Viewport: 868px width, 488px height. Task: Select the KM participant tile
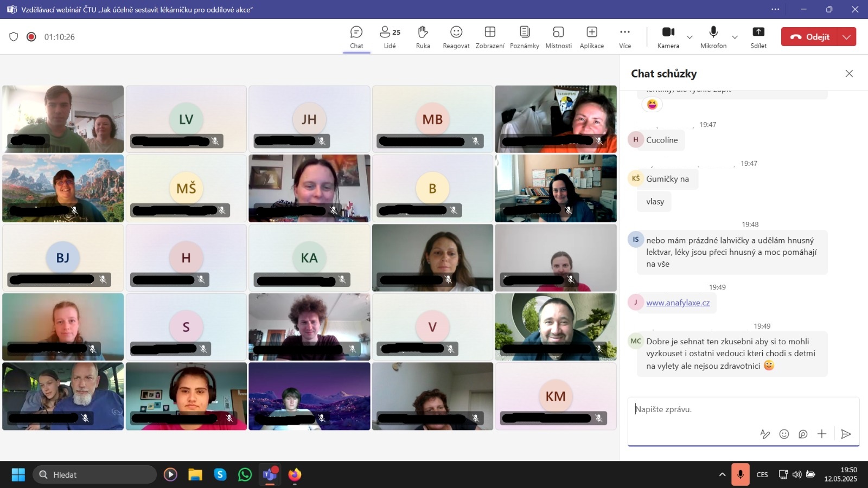point(556,396)
